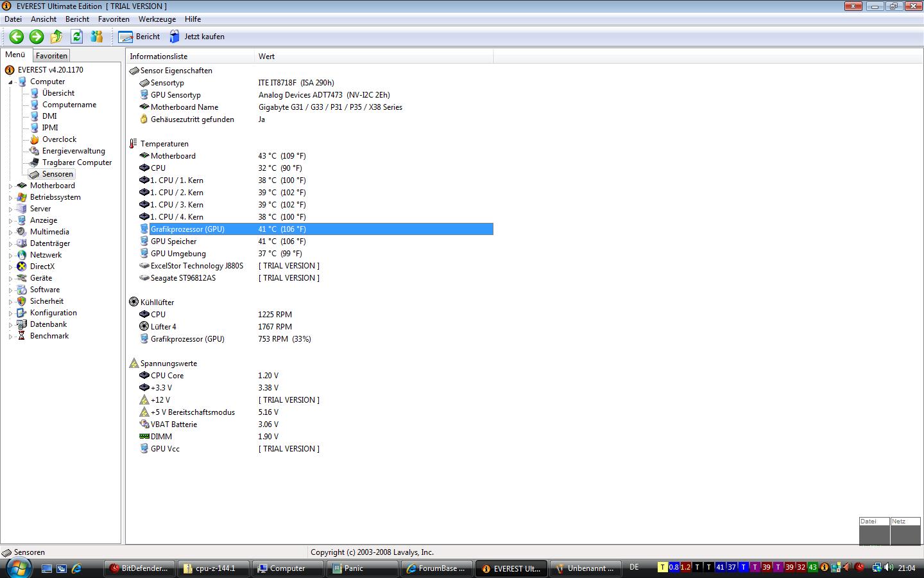The width and height of the screenshot is (924, 578).
Task: Open the Werkzeuge menu
Action: [x=157, y=19]
